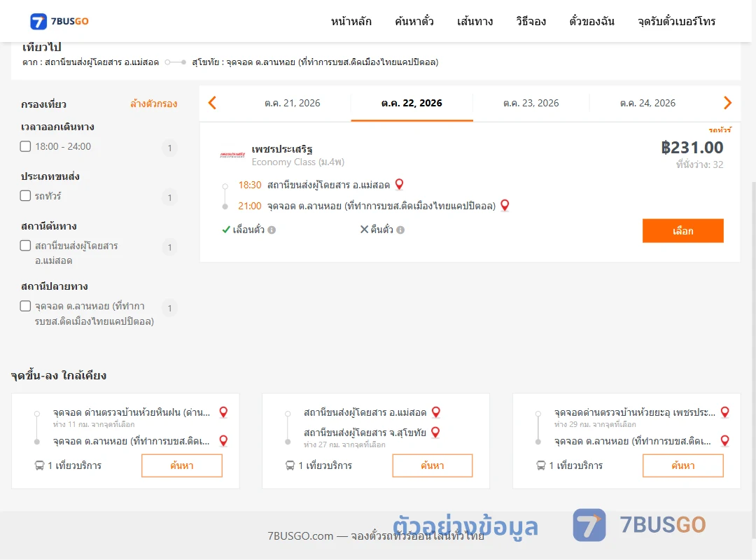Go to previous dates with left arrow
The height and width of the screenshot is (560, 756).
[x=212, y=103]
